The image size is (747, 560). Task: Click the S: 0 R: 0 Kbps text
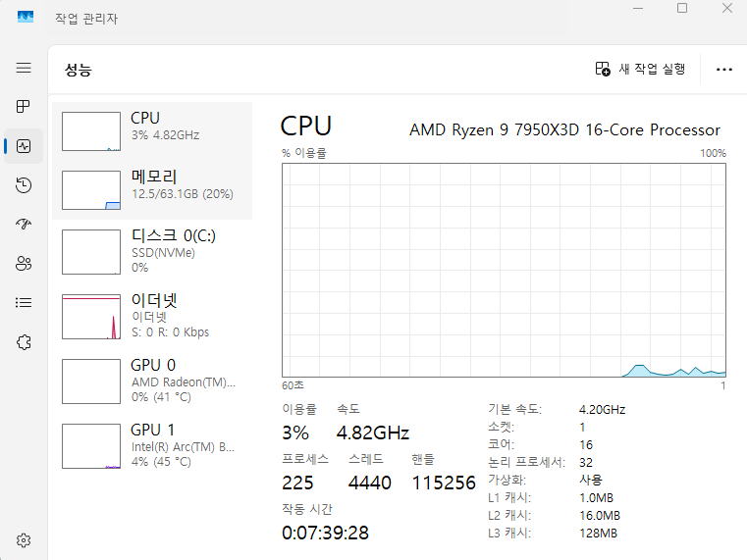(171, 332)
